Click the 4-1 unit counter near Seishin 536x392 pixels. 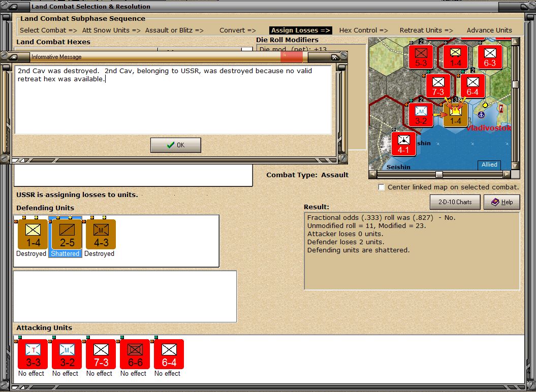[403, 144]
